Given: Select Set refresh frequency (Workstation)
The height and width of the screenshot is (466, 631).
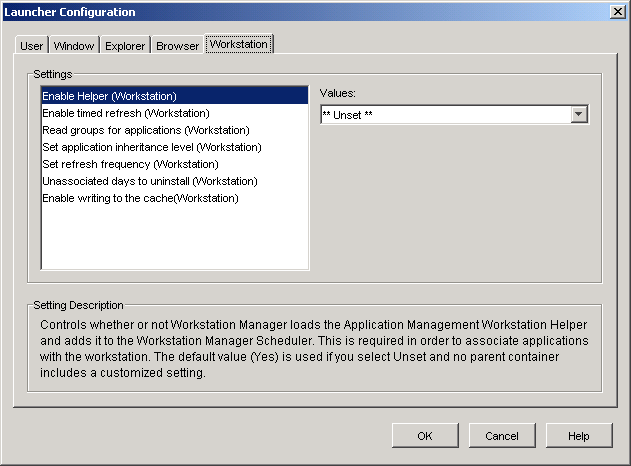Looking at the screenshot, I should point(175,164).
